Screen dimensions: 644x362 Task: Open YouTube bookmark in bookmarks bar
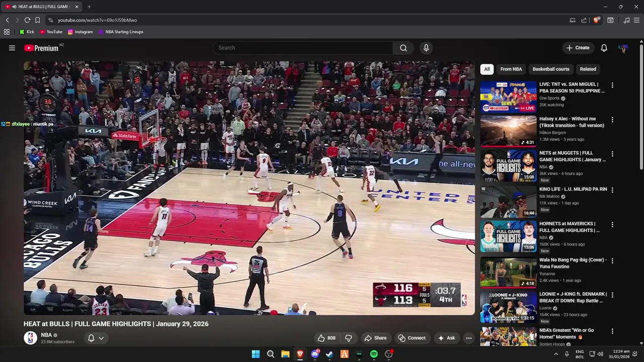[51, 32]
